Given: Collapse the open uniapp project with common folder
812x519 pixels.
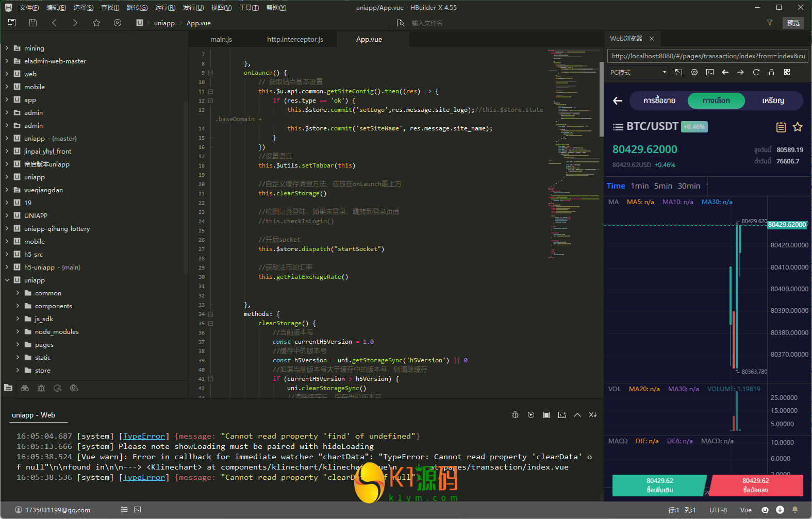Looking at the screenshot, I should coord(7,280).
